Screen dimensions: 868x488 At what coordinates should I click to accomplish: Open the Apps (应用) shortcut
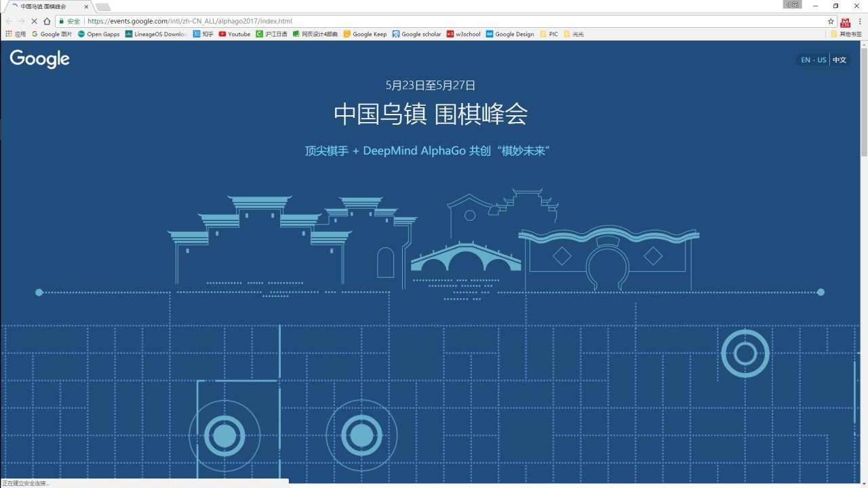[16, 34]
